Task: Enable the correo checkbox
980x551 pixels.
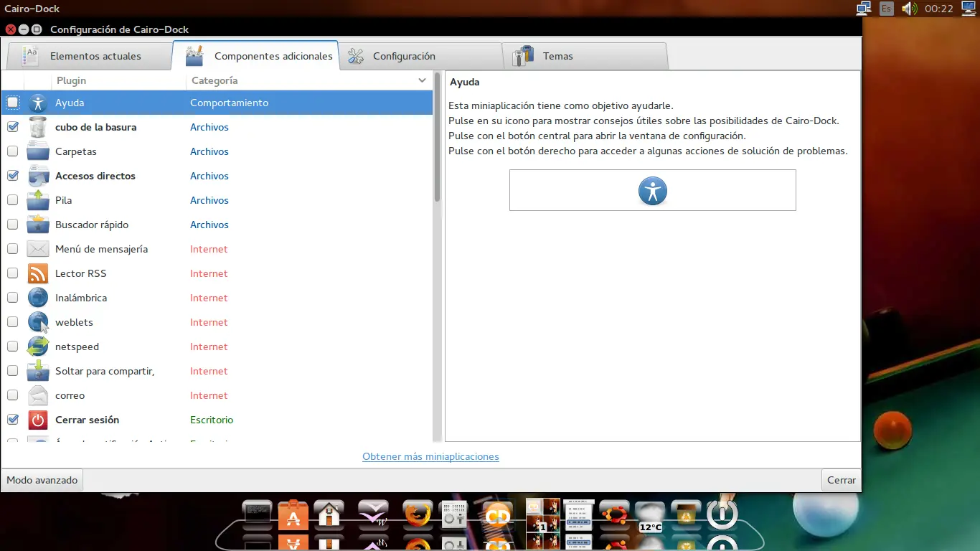Action: pyautogui.click(x=13, y=395)
